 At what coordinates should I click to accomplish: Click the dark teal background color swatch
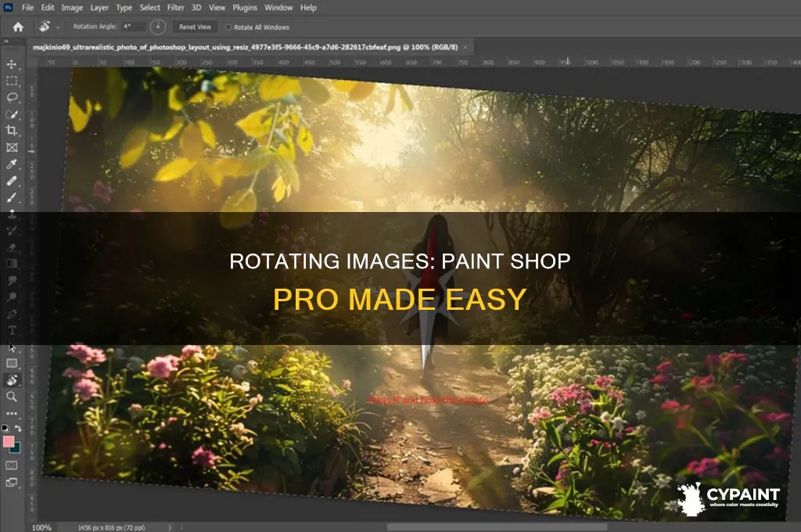coord(16,448)
